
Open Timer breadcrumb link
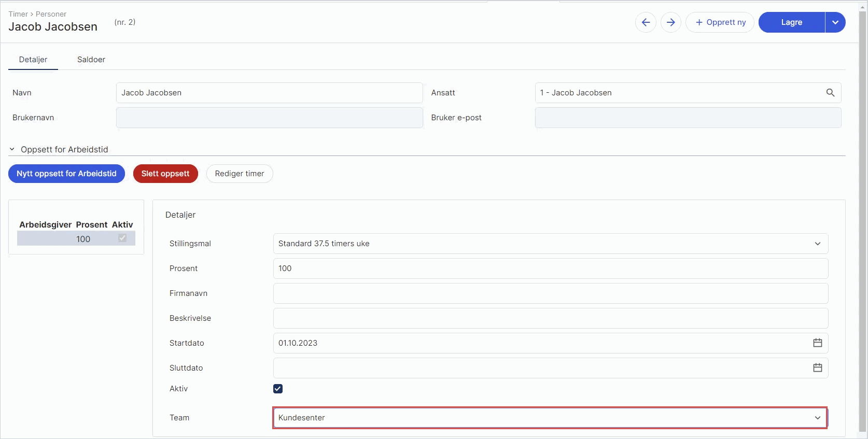tap(18, 14)
